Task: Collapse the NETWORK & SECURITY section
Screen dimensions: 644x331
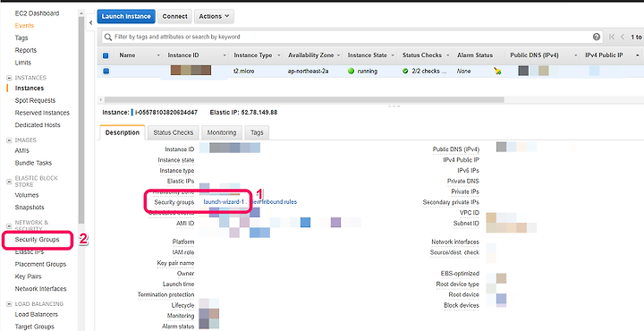Action: [9, 225]
